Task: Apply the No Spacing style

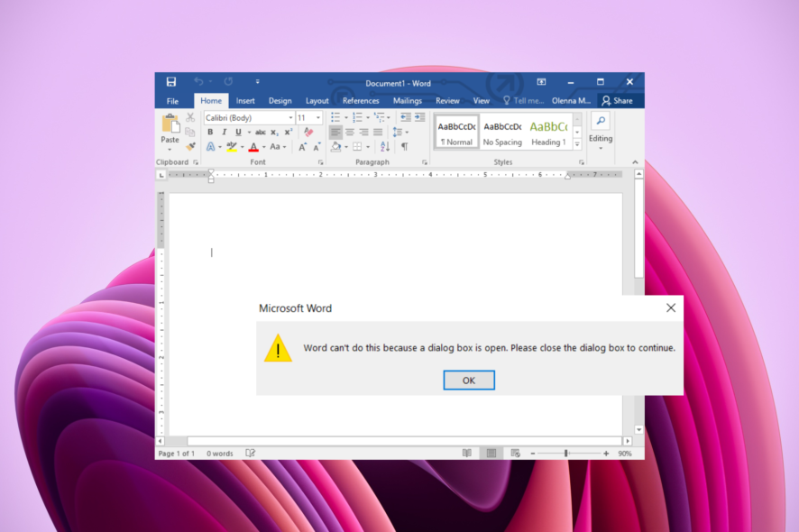Action: pos(502,133)
